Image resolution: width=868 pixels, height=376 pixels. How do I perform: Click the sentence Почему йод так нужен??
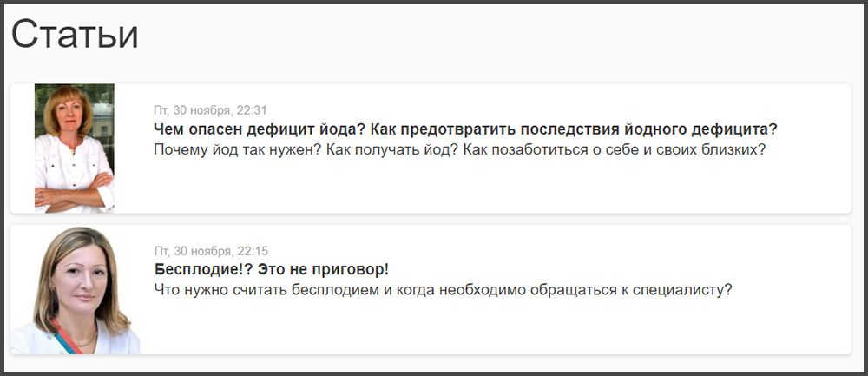(x=238, y=149)
